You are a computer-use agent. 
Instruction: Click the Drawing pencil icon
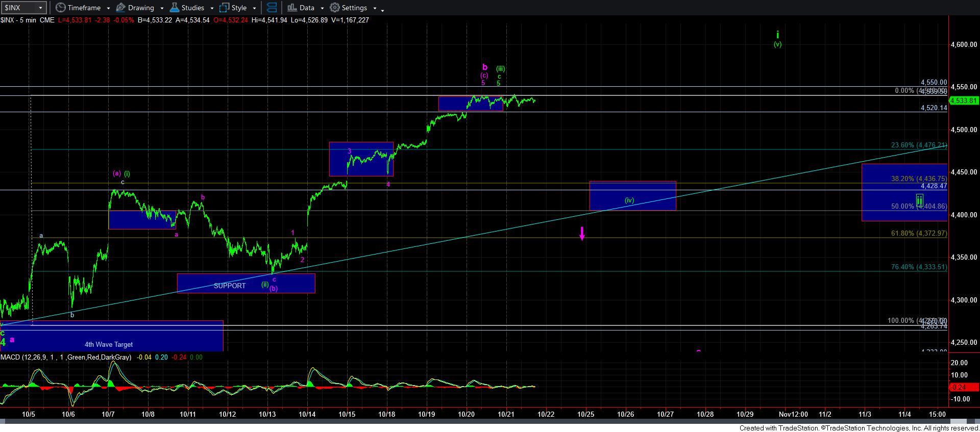tap(121, 8)
